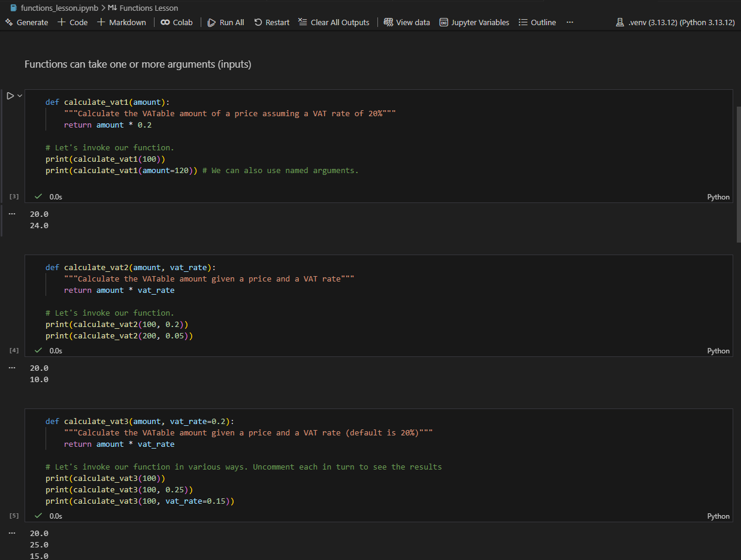Hide the calculate_vat2 output block

(12, 367)
